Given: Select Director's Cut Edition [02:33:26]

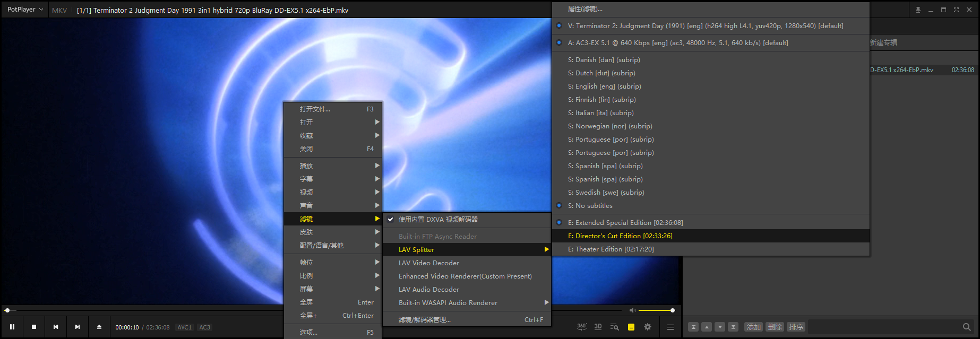Looking at the screenshot, I should [x=620, y=236].
